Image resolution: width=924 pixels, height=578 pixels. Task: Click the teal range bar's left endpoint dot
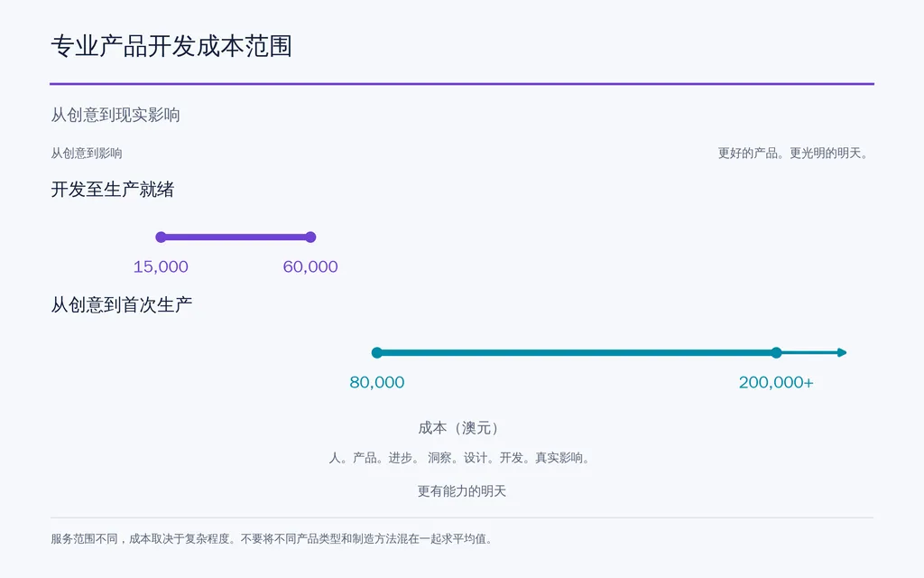(x=377, y=353)
